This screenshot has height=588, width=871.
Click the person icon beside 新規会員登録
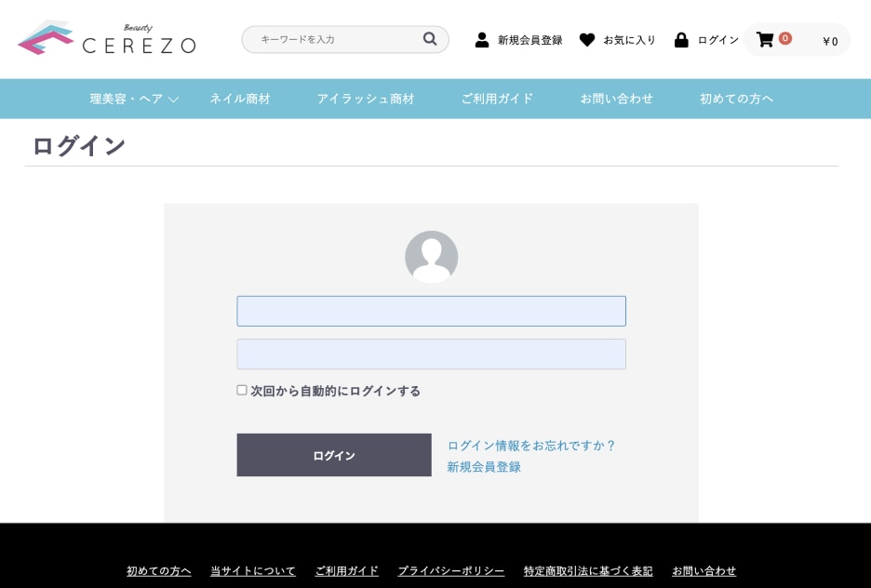[x=482, y=40]
